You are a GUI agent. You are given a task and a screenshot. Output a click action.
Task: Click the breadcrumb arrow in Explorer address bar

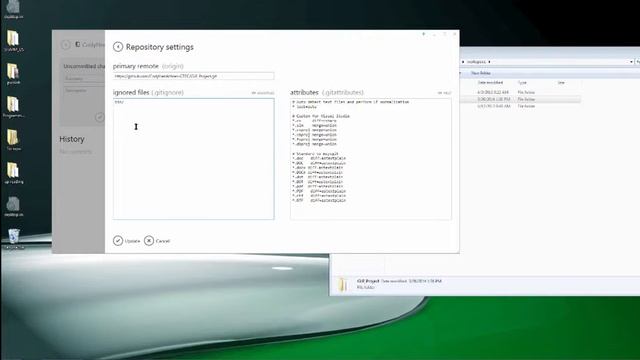coord(489,62)
